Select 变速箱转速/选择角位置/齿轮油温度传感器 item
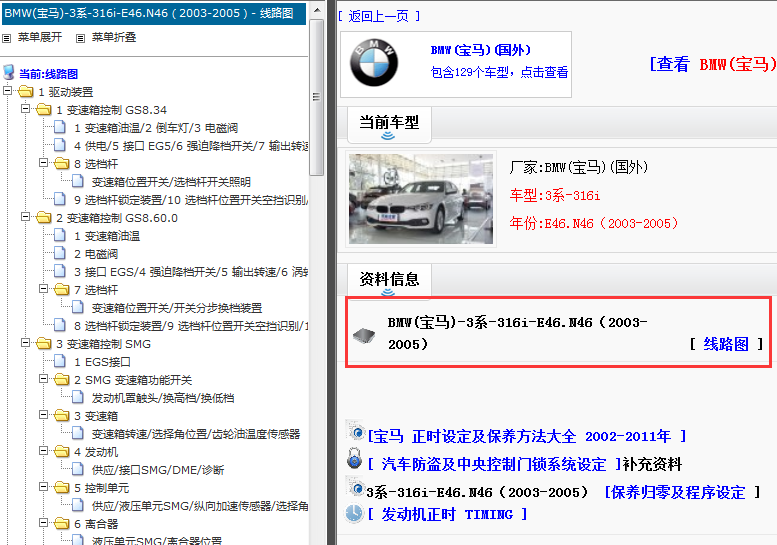Screen dimensions: 777x545 point(196,434)
